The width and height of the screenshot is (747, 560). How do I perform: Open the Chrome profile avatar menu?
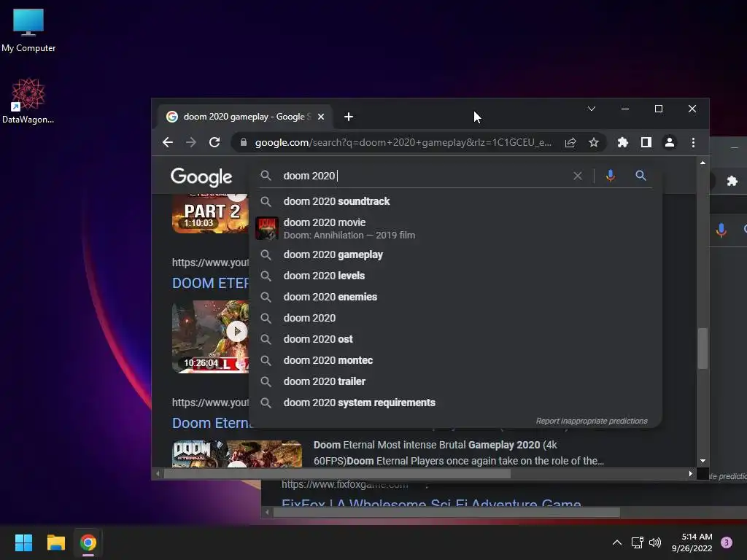coord(670,142)
